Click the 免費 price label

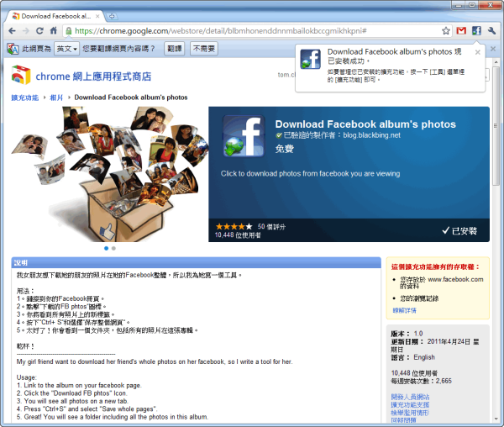pyautogui.click(x=284, y=149)
